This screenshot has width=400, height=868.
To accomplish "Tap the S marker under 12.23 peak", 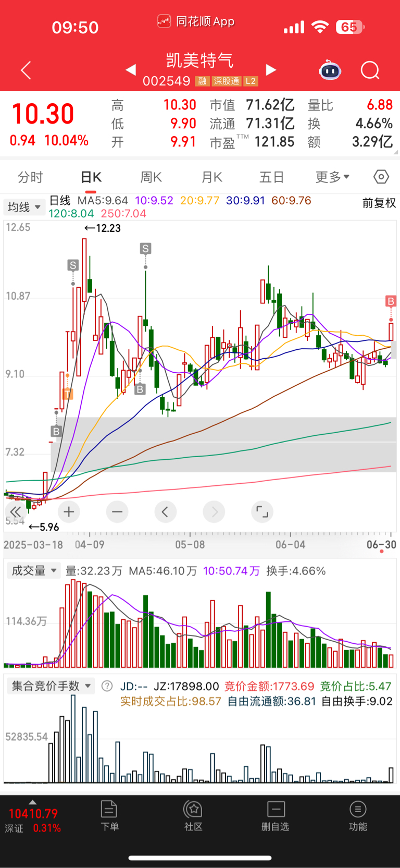I will tap(73, 265).
